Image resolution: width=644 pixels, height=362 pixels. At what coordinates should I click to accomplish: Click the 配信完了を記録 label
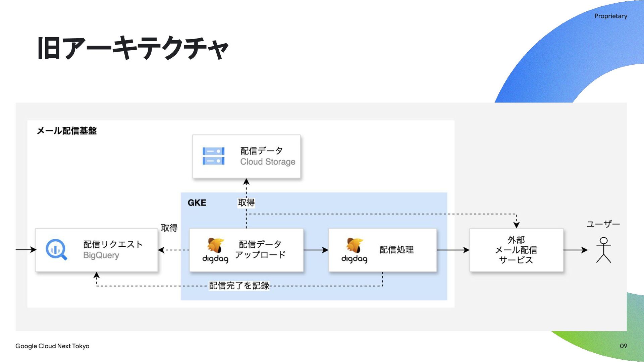tap(239, 286)
